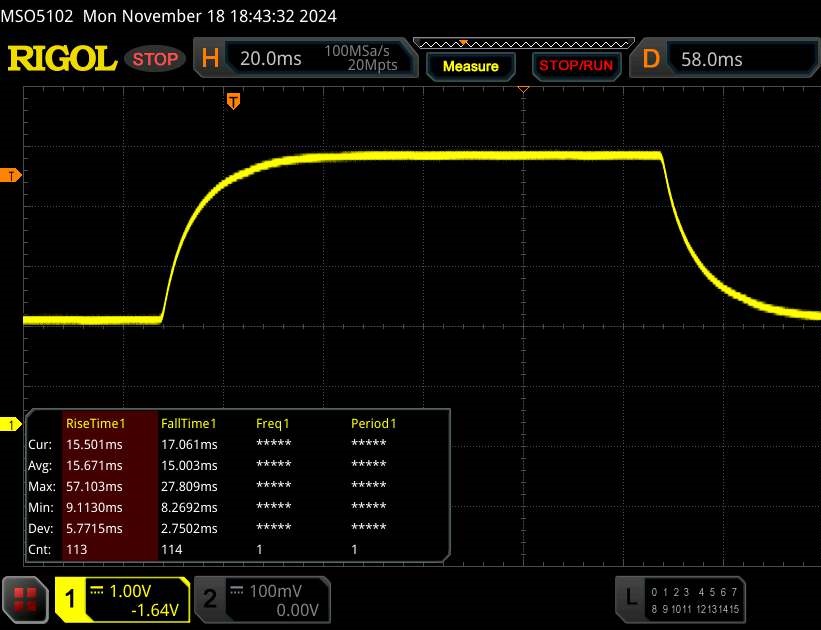821x630 pixels.
Task: Click the channel 2 offset 0.00V value
Action: coord(297,610)
